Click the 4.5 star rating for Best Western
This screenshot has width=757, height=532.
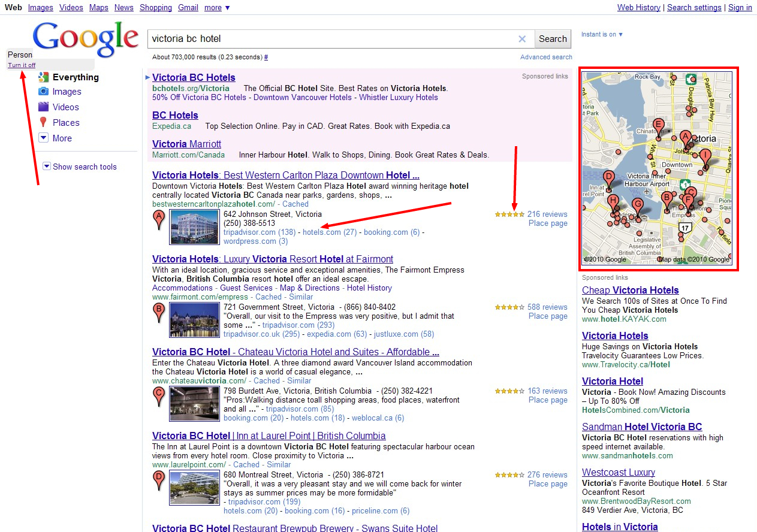pos(509,214)
